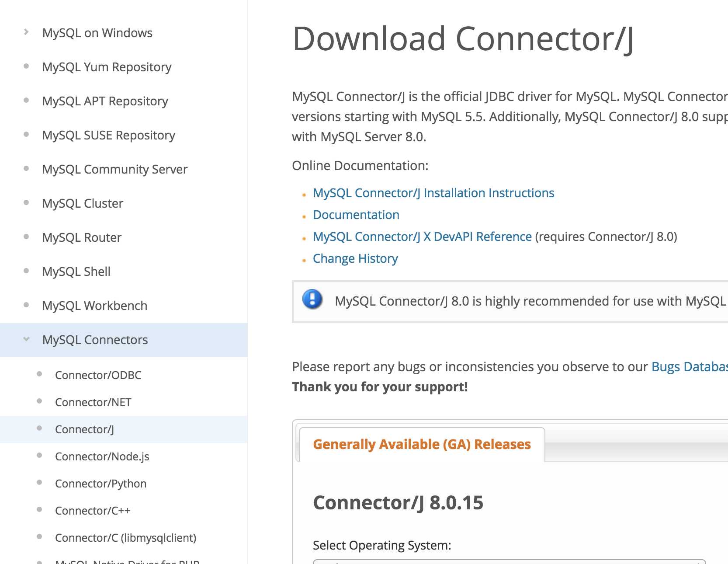Click 'Thank you for your support!' text
The width and height of the screenshot is (728, 564).
(380, 387)
